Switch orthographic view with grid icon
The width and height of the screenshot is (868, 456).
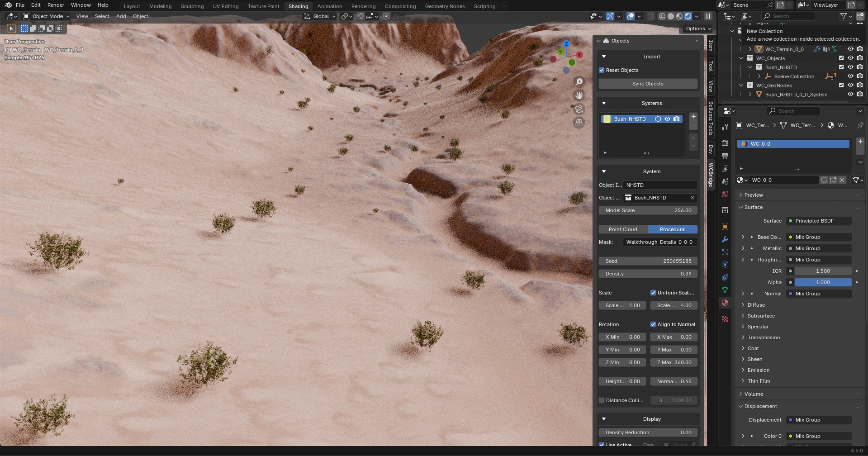[579, 123]
